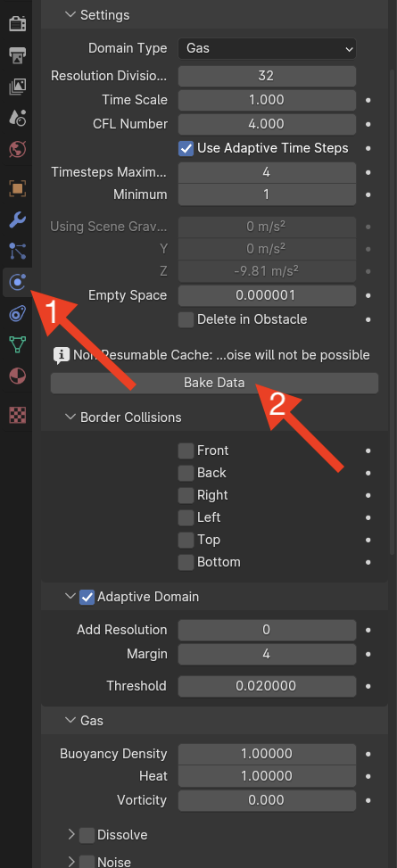Screen dimensions: 397x868
Task: Open the World properties tab icon
Action: [17, 149]
